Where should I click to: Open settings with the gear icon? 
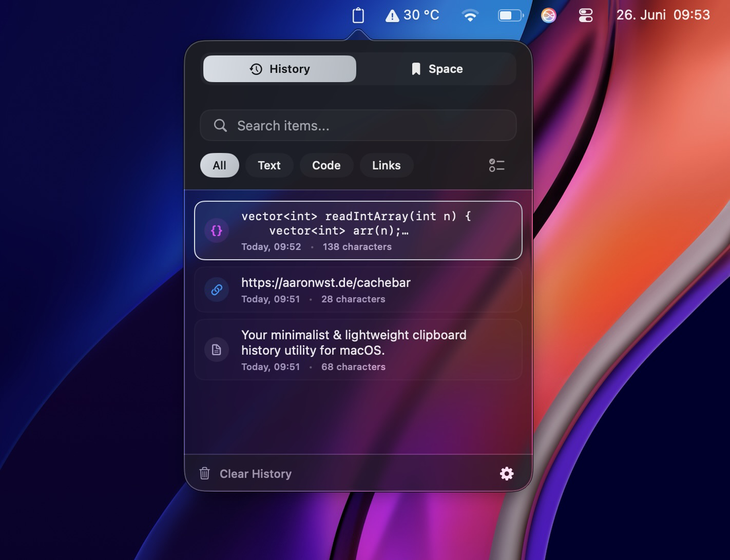pyautogui.click(x=507, y=473)
